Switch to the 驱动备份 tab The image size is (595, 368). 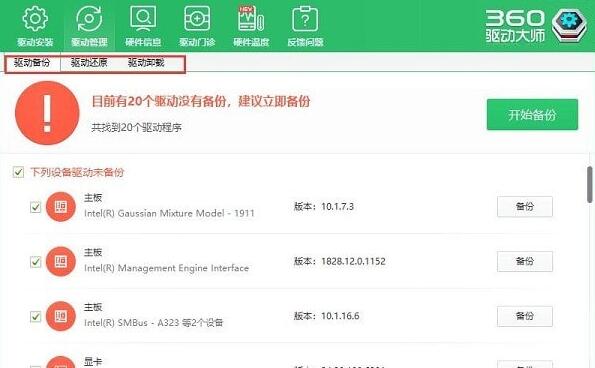tap(32, 63)
